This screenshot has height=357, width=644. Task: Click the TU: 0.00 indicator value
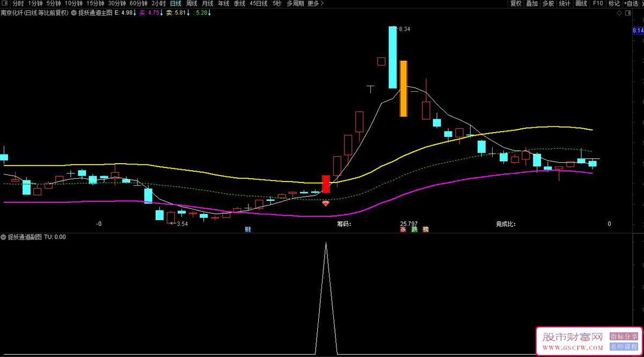pyautogui.click(x=55, y=236)
